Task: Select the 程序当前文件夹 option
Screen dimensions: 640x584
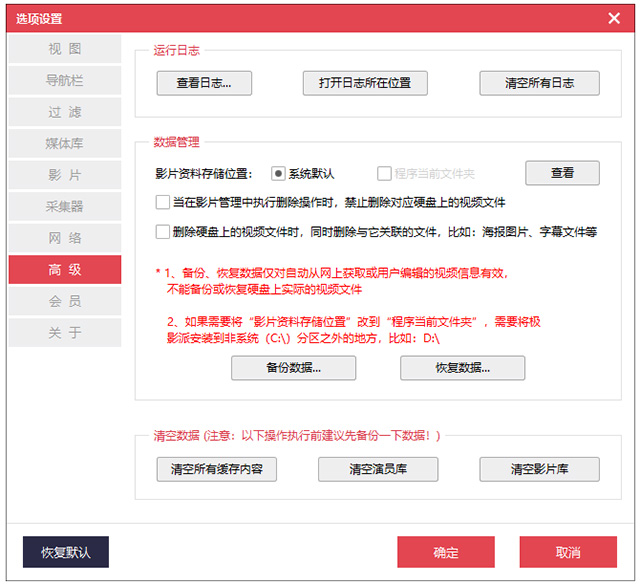Action: click(385, 173)
